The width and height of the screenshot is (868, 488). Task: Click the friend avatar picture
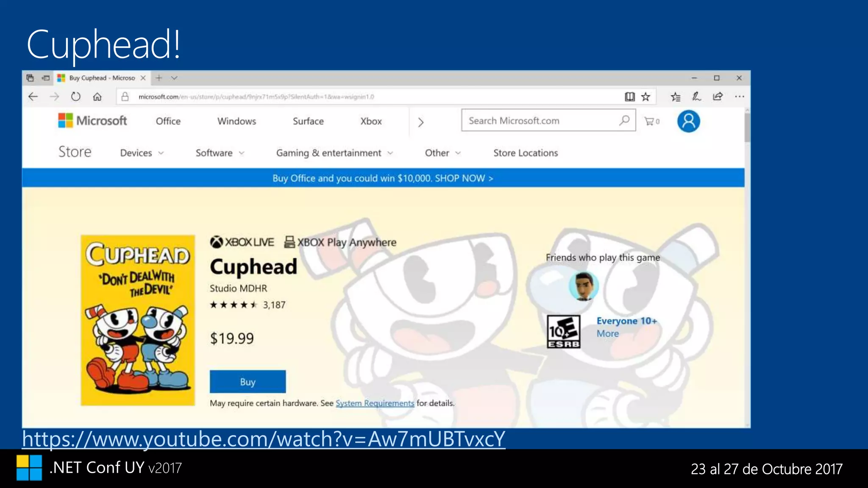(584, 286)
